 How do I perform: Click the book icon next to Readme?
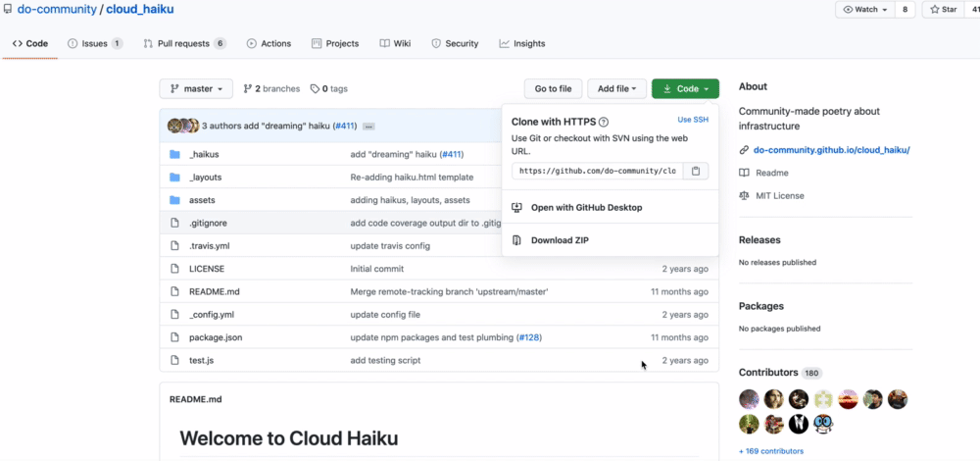(x=744, y=173)
